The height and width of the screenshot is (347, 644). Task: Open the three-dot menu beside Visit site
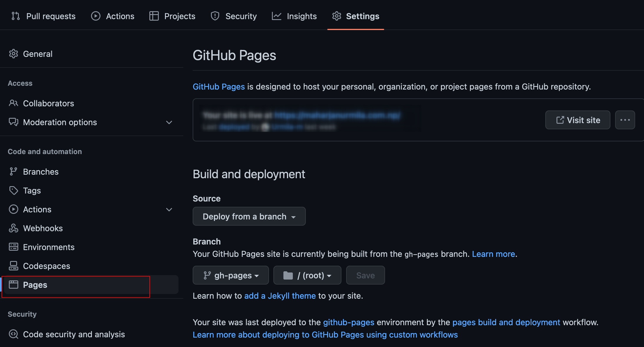click(x=625, y=120)
